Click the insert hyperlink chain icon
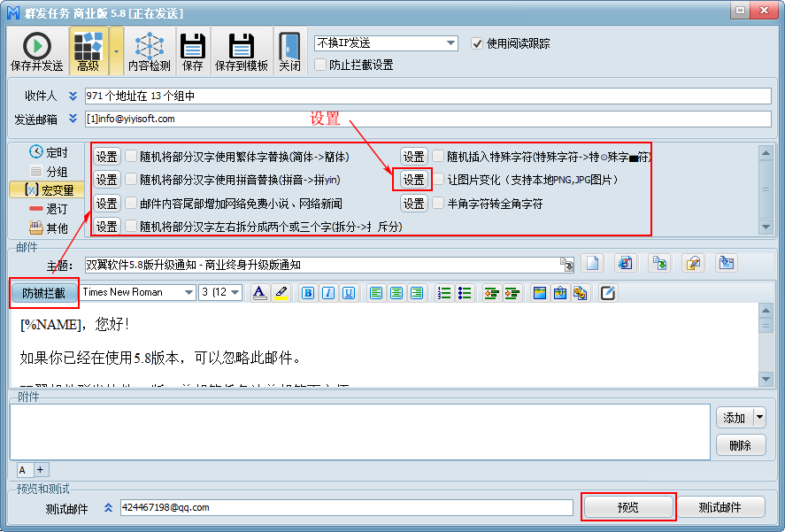Viewport: 785px width, 532px height. coord(581,293)
